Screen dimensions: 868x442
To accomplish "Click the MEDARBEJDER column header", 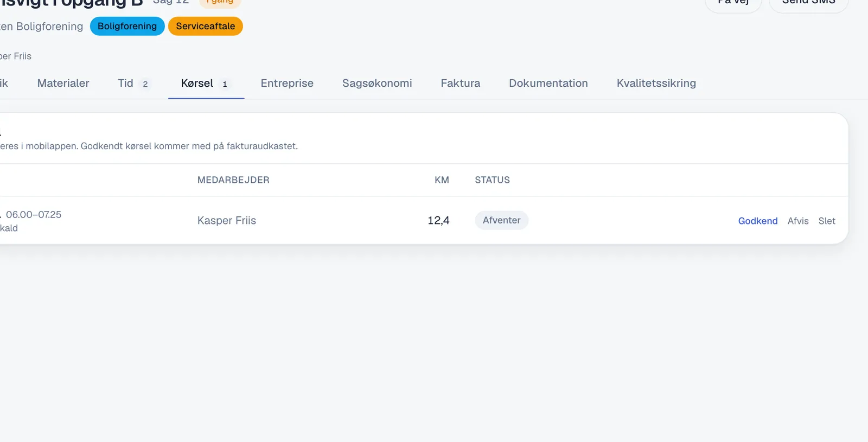I will click(233, 180).
